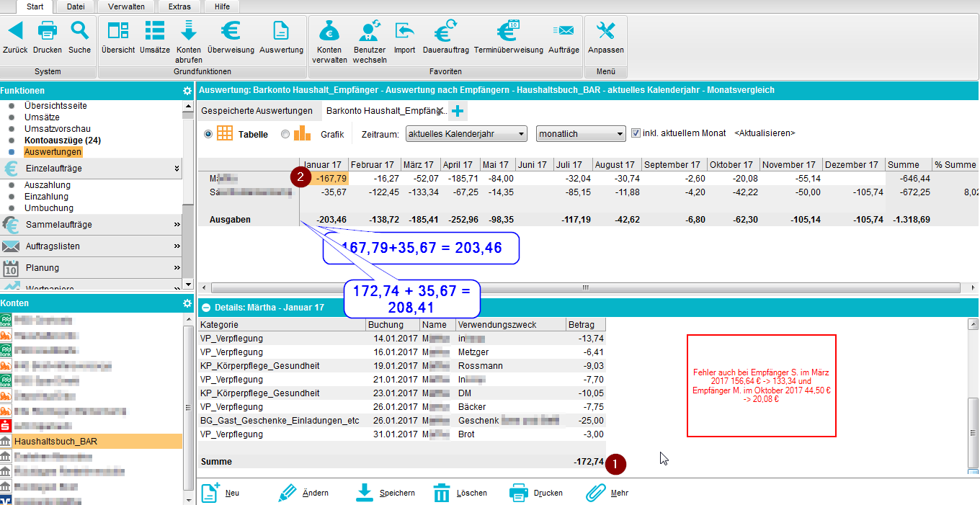Select the Grafik radio button
Image resolution: width=980 pixels, height=505 pixels.
pos(285,134)
